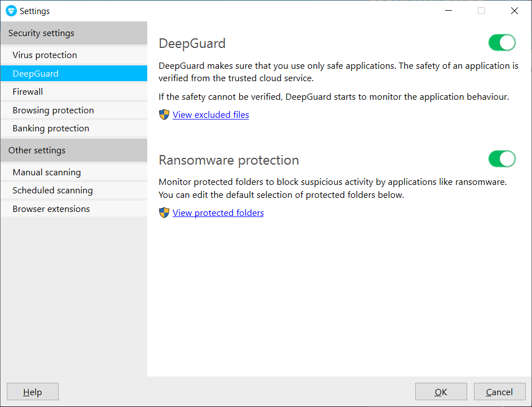Open Banking protection settings

pyautogui.click(x=50, y=128)
